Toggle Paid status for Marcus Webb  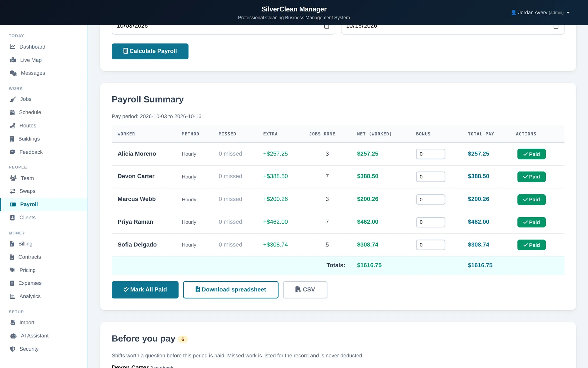531,200
